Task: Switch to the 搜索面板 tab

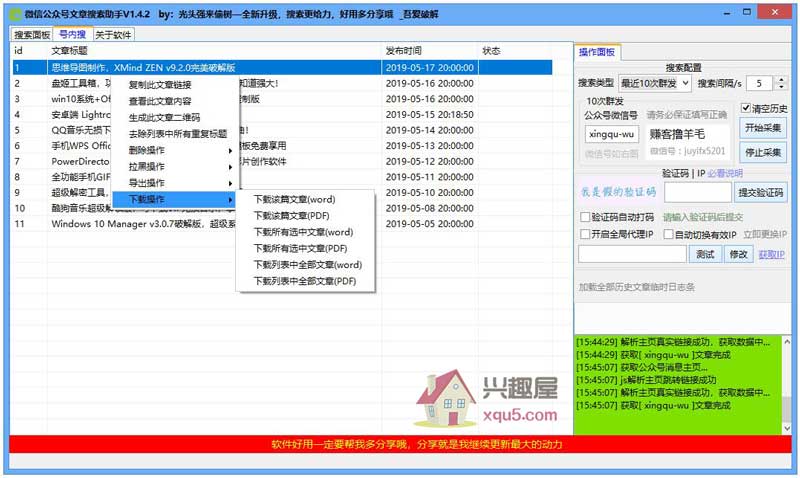Action: 32,35
